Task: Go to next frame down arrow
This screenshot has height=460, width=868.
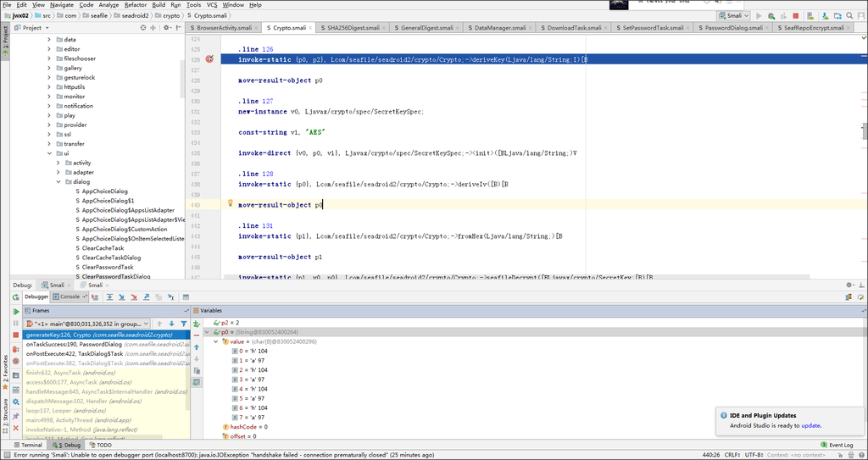Action: pyautogui.click(x=171, y=324)
